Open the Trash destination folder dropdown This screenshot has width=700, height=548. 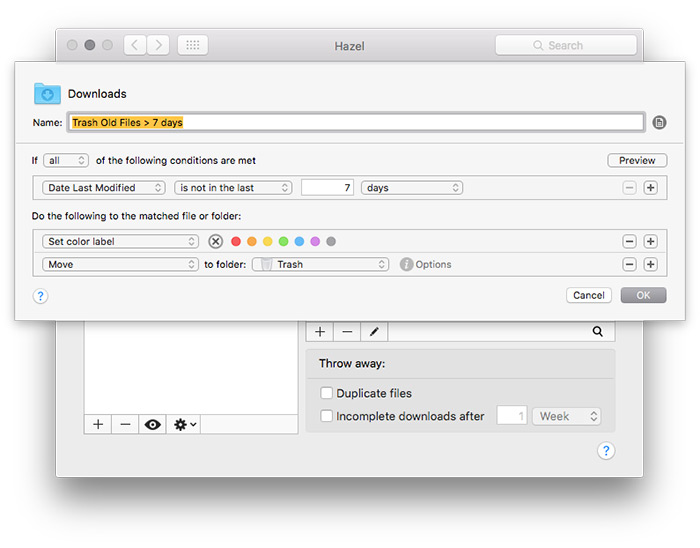320,264
